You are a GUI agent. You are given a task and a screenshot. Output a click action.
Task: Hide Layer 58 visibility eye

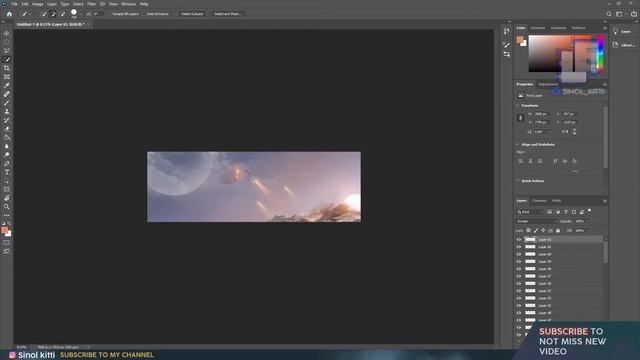(519, 269)
